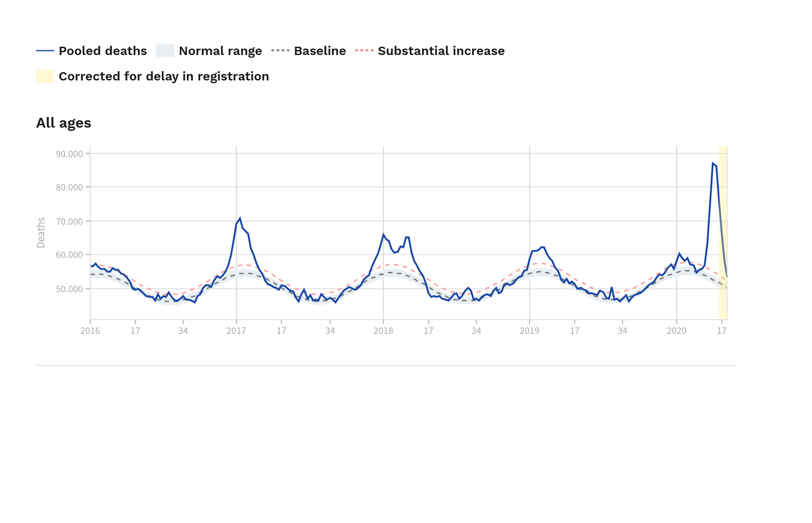Click the 2016 label on the x-axis
This screenshot has height=523, width=812.
[x=90, y=331]
